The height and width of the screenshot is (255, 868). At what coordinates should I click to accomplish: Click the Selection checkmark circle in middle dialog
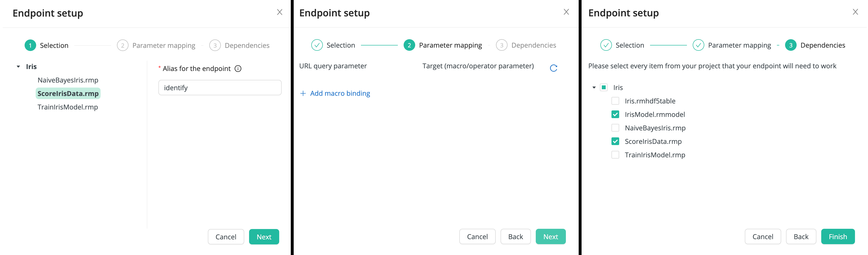[x=317, y=45]
